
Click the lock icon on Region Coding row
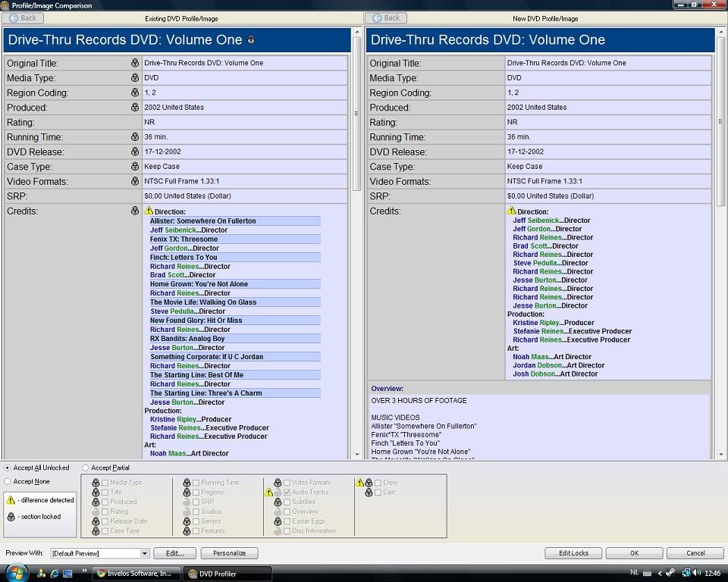(135, 92)
